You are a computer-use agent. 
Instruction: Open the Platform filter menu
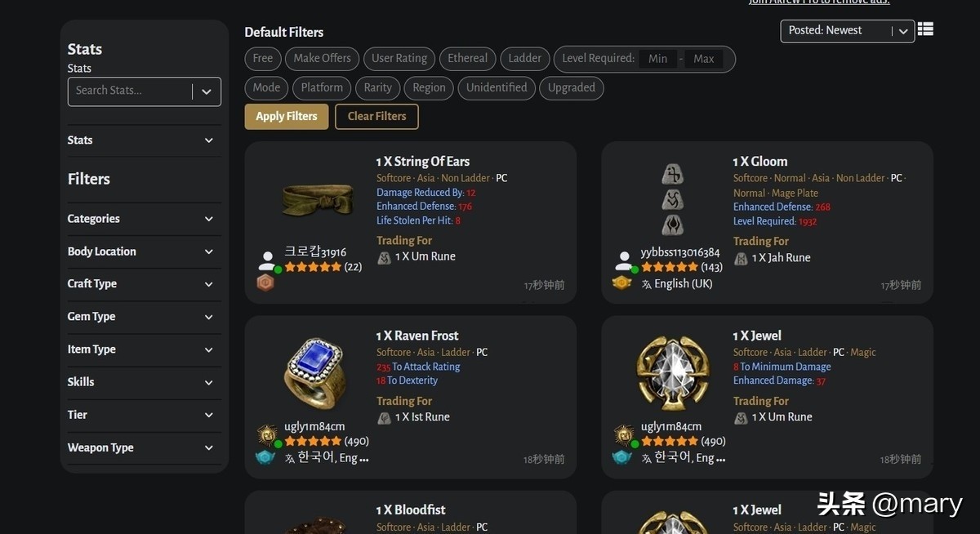click(322, 88)
